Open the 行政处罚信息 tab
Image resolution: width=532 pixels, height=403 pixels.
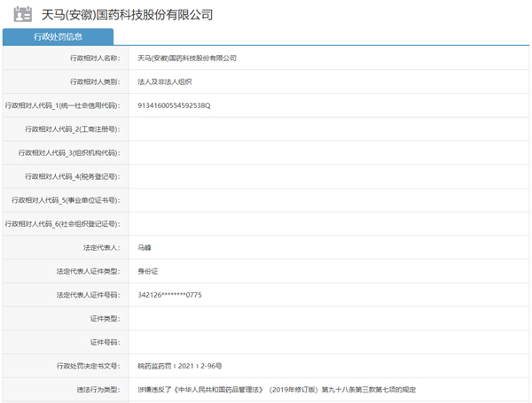click(x=58, y=36)
